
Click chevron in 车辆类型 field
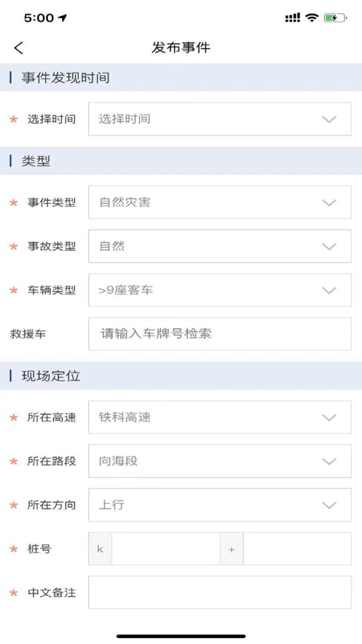point(329,290)
